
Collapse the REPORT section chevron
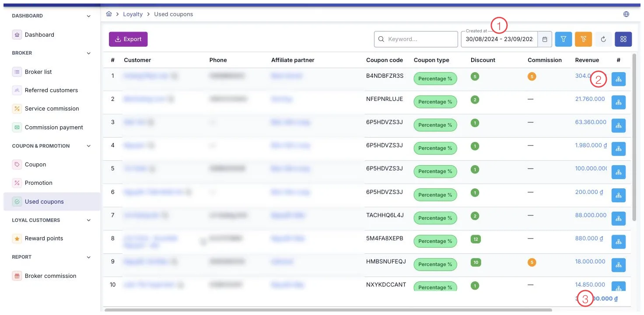[89, 257]
